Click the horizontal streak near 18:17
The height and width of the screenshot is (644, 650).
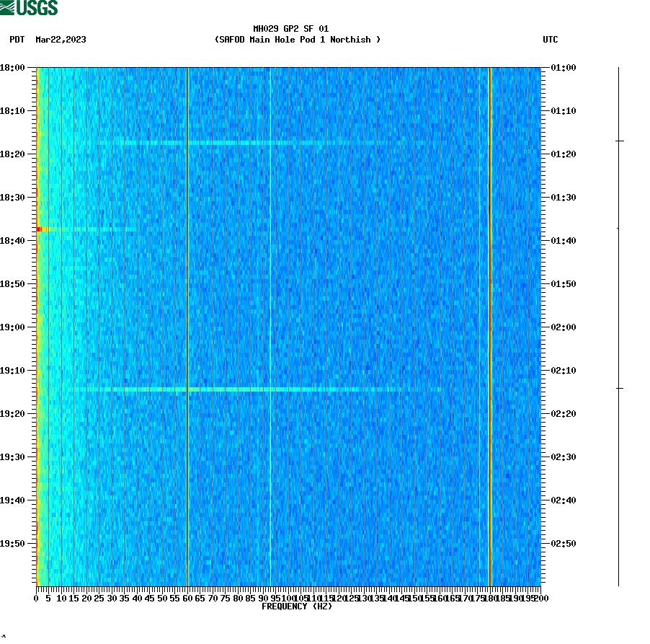click(x=216, y=143)
